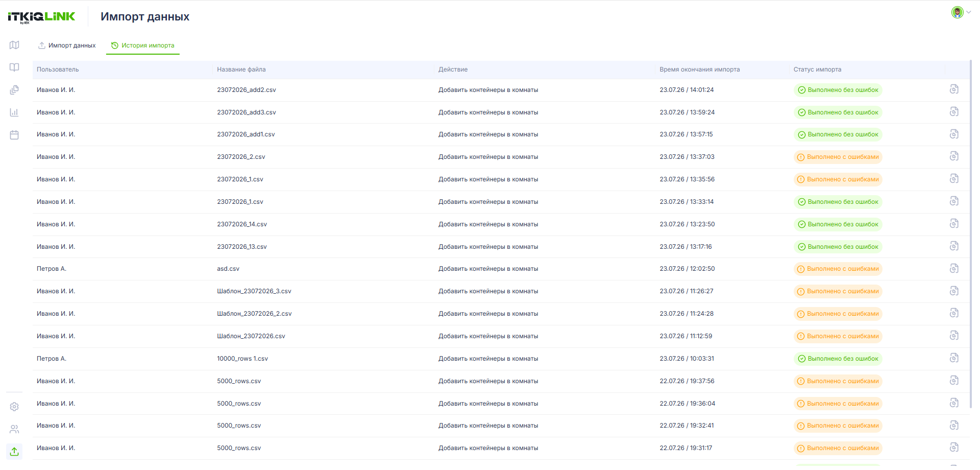This screenshot has height=470, width=980.
Task: Click the file name asd.csv
Action: click(x=228, y=269)
